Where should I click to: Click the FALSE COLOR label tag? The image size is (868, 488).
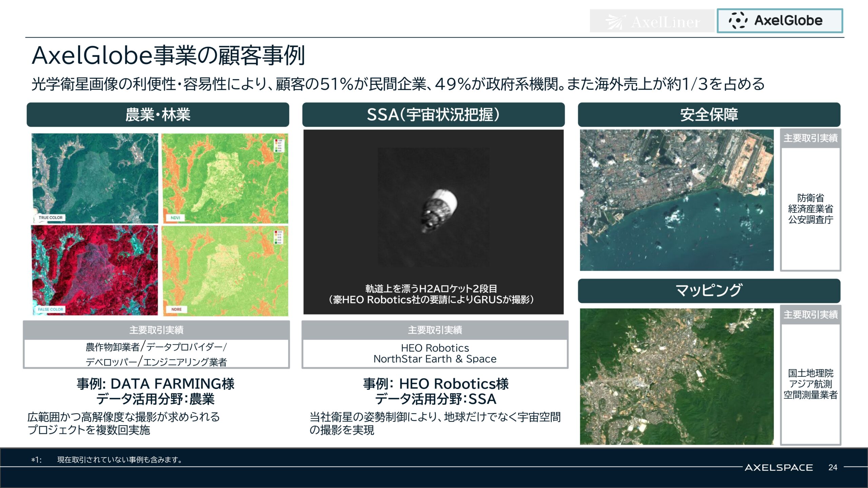click(x=51, y=309)
